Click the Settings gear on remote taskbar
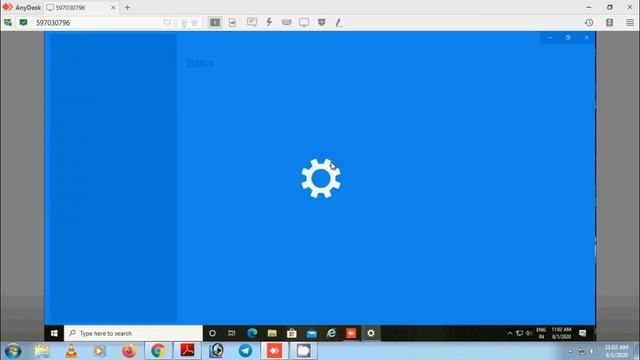 (371, 333)
